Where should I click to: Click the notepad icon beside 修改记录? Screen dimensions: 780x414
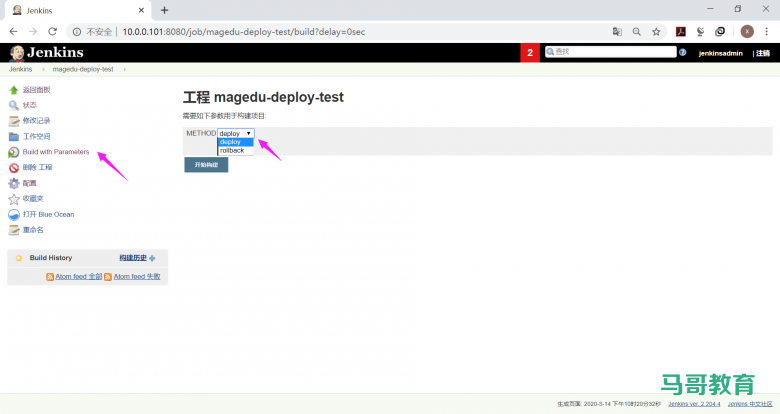tap(14, 121)
